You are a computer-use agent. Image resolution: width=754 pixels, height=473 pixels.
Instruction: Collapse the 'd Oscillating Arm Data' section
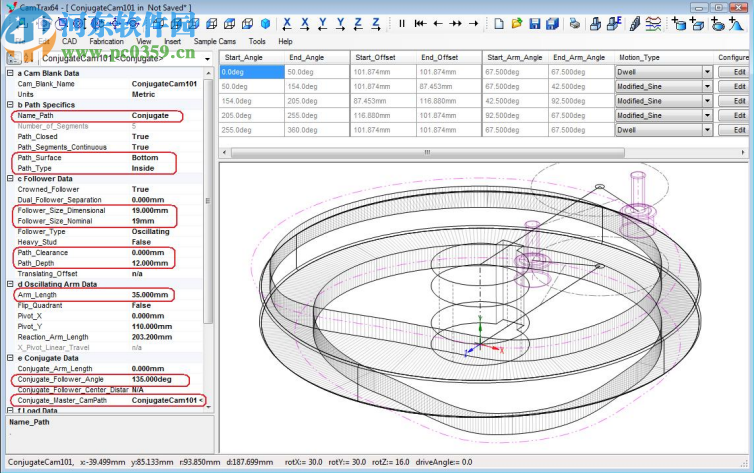tap(10, 284)
